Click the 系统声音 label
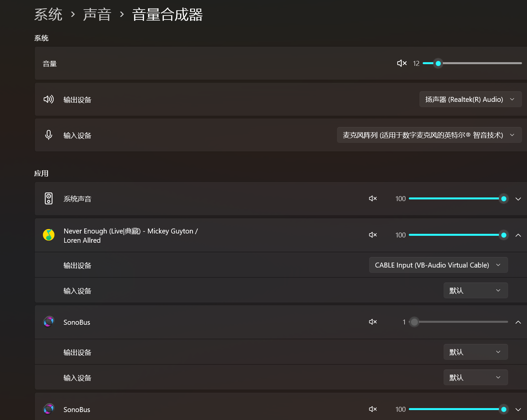The width and height of the screenshot is (527, 420). (x=77, y=199)
